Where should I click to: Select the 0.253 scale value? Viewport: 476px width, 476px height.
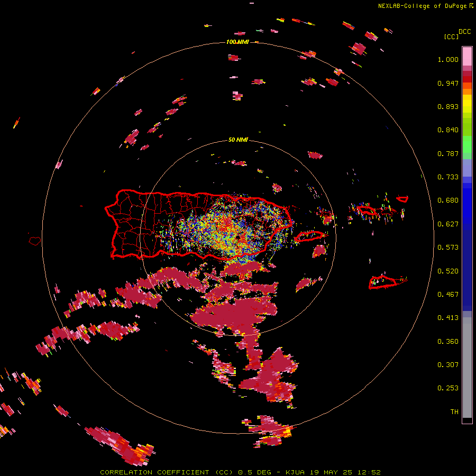tap(448, 388)
